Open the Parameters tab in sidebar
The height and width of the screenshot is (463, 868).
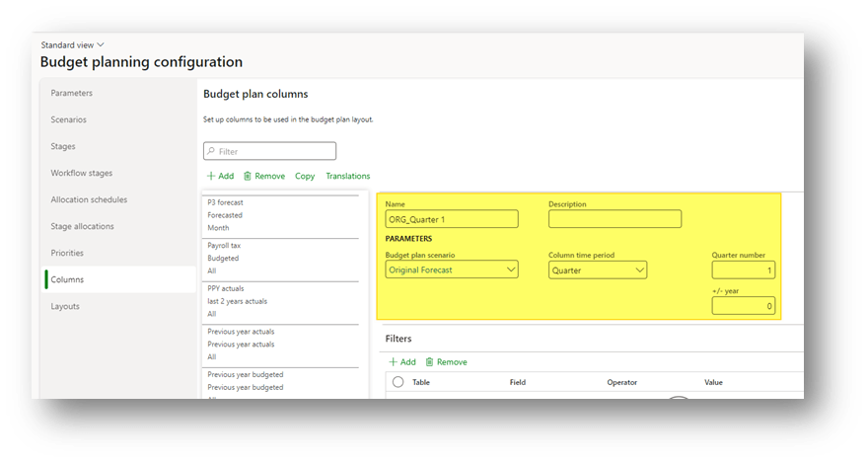pyautogui.click(x=72, y=94)
